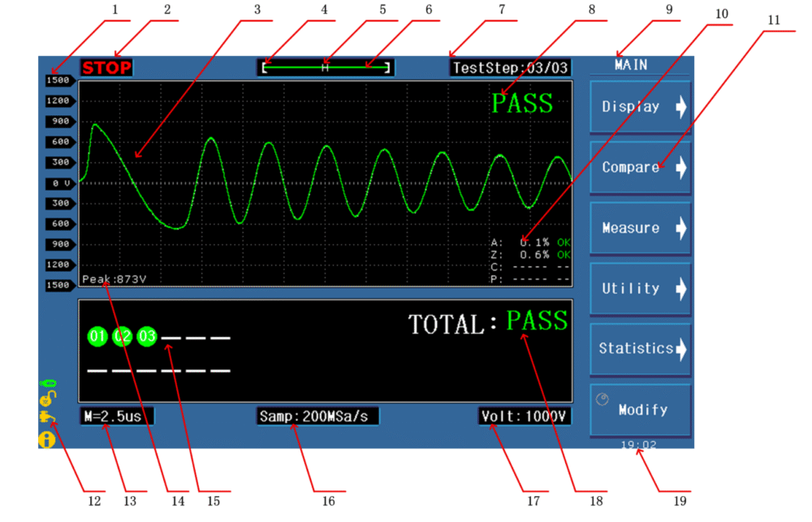Click the red STOP status indicator
The height and width of the screenshot is (522, 812).
pyautogui.click(x=106, y=68)
